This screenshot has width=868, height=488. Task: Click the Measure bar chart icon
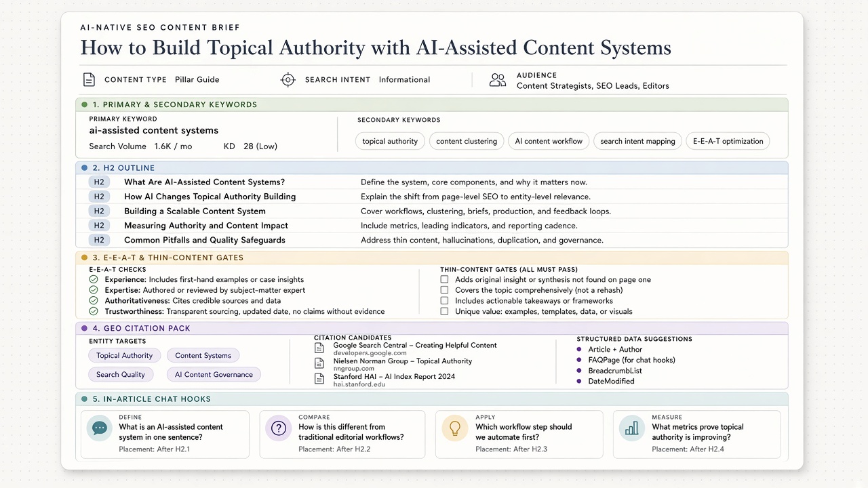[632, 428]
